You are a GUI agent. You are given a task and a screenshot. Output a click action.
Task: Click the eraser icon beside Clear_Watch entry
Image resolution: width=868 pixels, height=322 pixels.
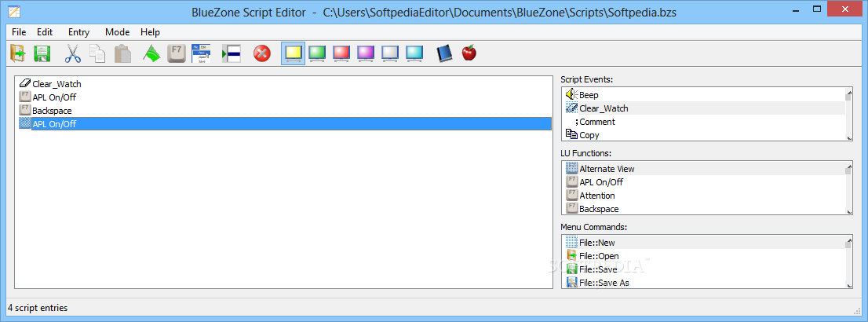24,84
